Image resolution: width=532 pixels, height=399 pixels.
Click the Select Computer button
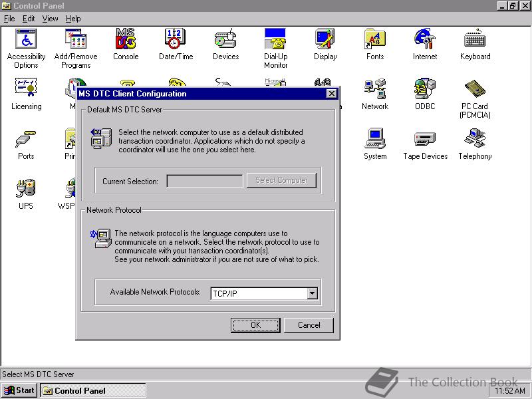coord(281,180)
